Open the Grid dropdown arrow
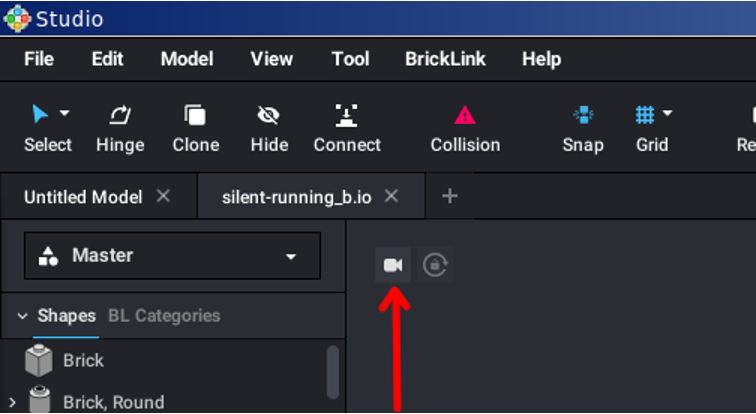 (667, 113)
